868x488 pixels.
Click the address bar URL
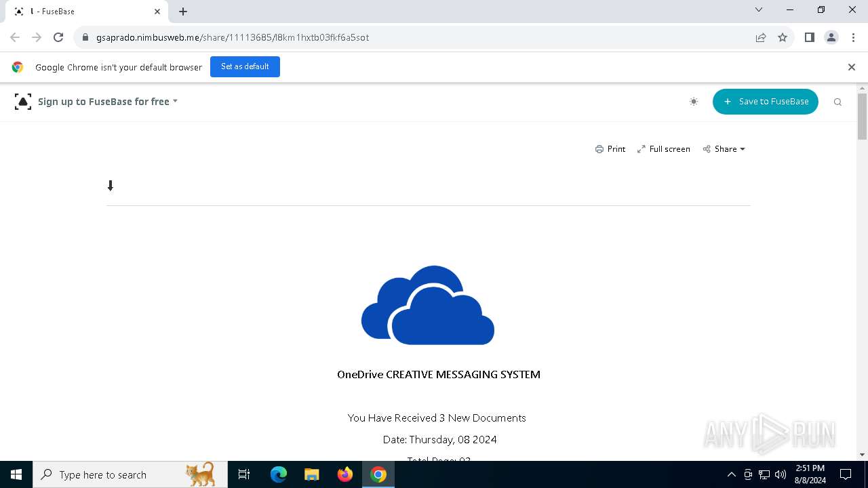point(233,37)
